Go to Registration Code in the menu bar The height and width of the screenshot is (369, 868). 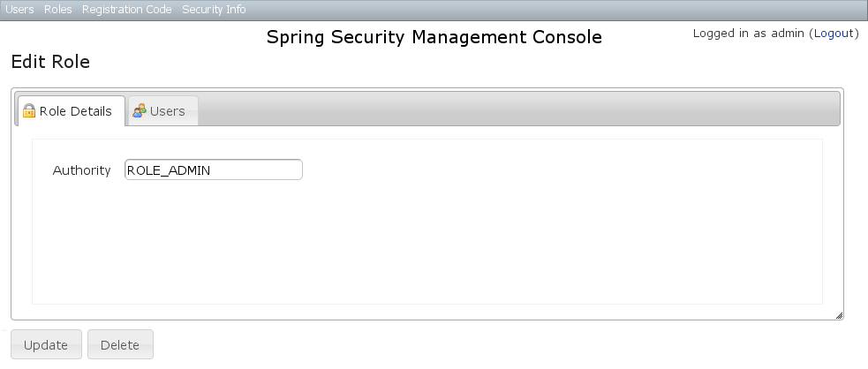126,10
